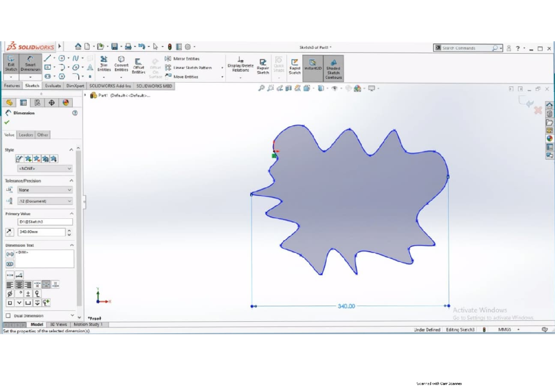Click the Zoom to Fit icon
Screen dimensions: 555x392
(x=261, y=88)
